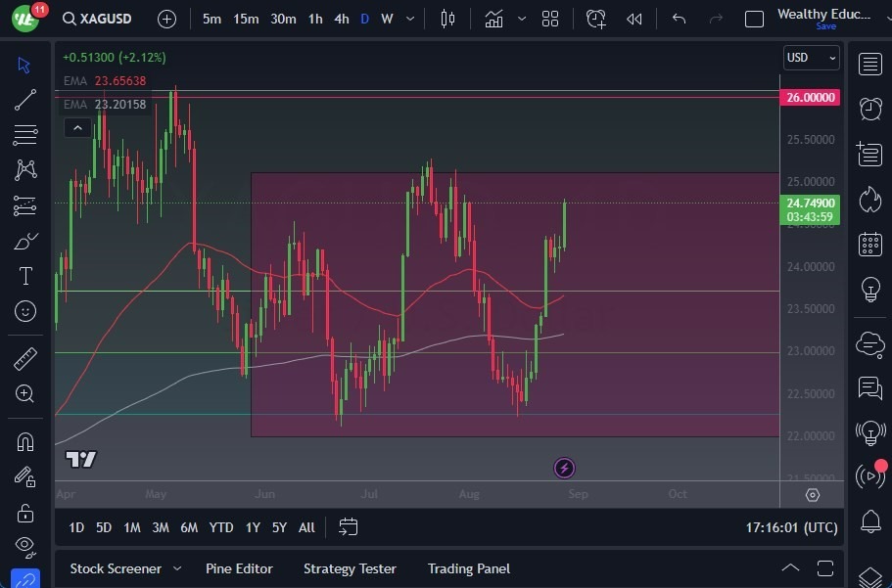Image resolution: width=892 pixels, height=588 pixels.
Task: Select the Text annotation tool
Action: click(x=24, y=276)
